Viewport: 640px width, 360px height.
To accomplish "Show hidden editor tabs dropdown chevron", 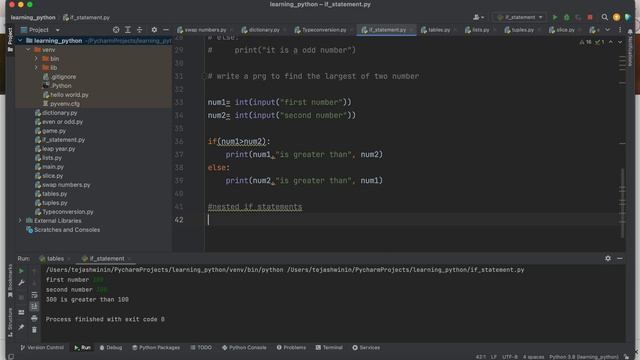I will (607, 30).
